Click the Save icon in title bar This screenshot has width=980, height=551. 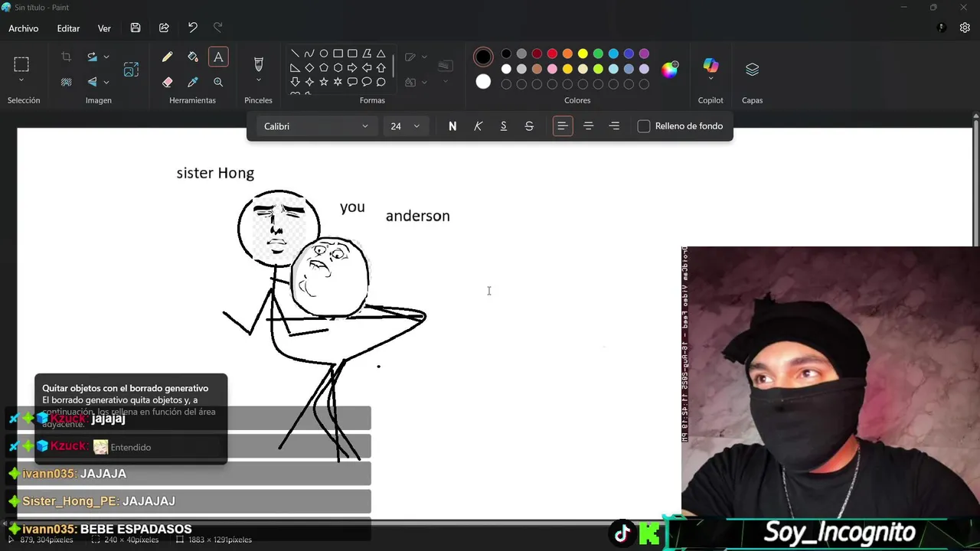pos(136,28)
